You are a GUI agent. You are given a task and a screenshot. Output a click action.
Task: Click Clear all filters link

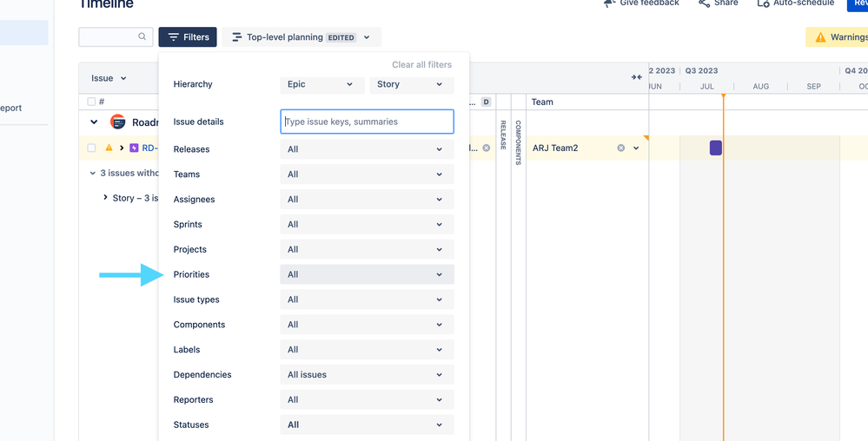pyautogui.click(x=421, y=65)
